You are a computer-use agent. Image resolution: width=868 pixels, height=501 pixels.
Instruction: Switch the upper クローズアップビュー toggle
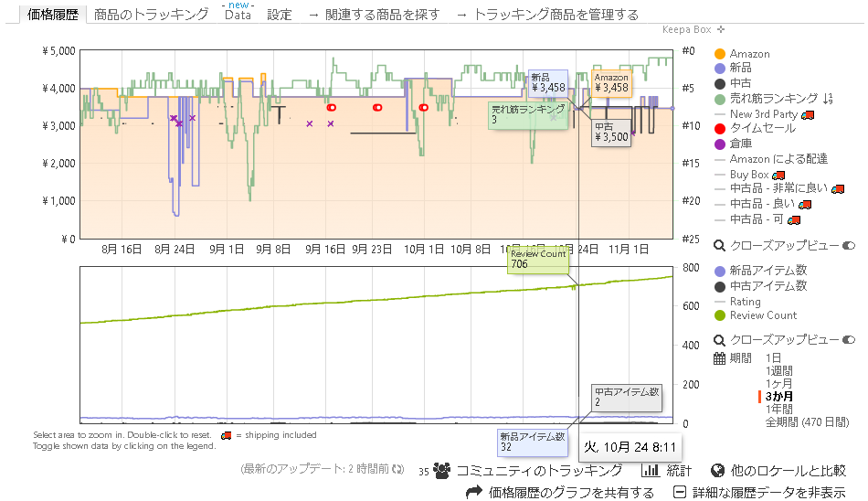849,246
